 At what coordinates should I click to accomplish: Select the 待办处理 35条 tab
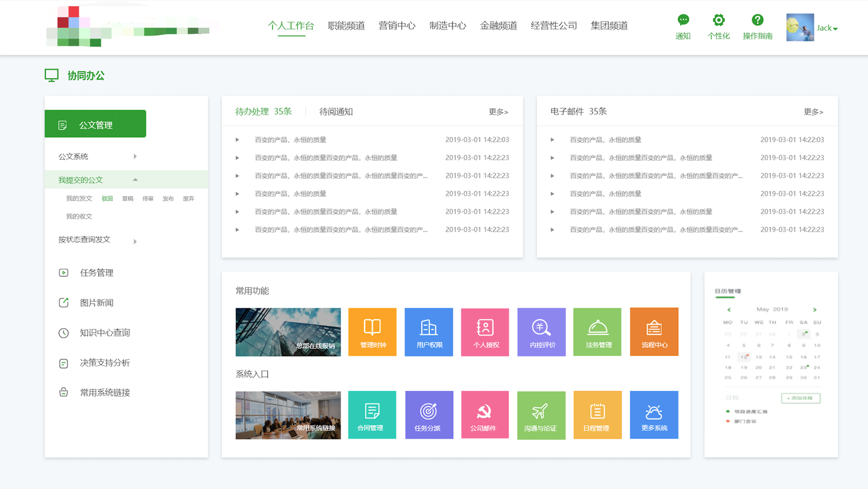point(263,111)
